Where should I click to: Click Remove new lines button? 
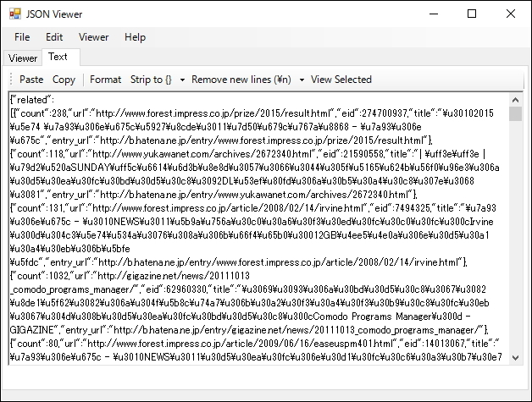(x=241, y=80)
